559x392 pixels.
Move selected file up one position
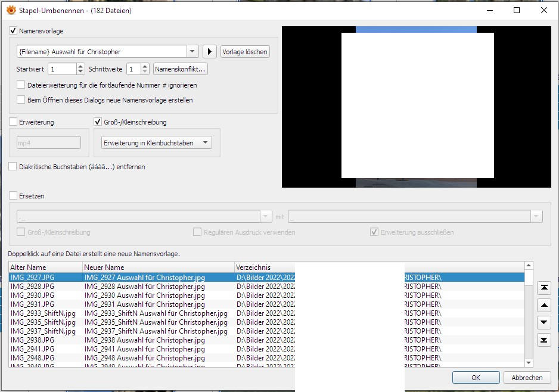[544, 305]
